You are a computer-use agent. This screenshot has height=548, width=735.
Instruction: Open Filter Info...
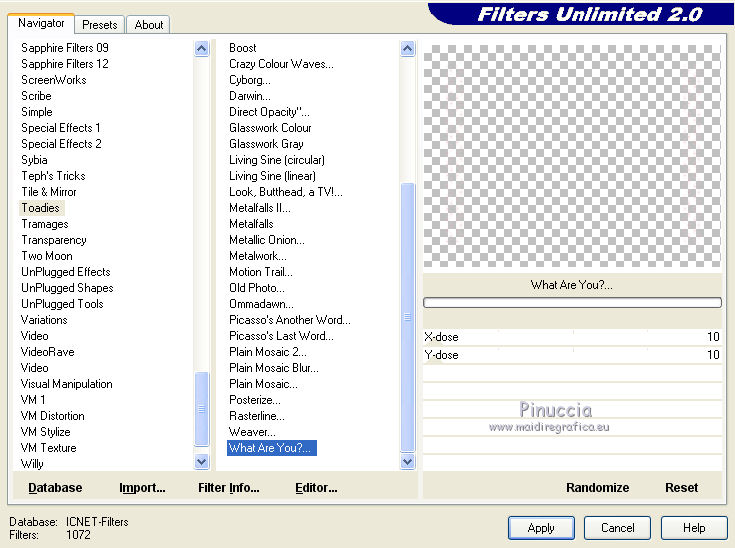point(229,488)
